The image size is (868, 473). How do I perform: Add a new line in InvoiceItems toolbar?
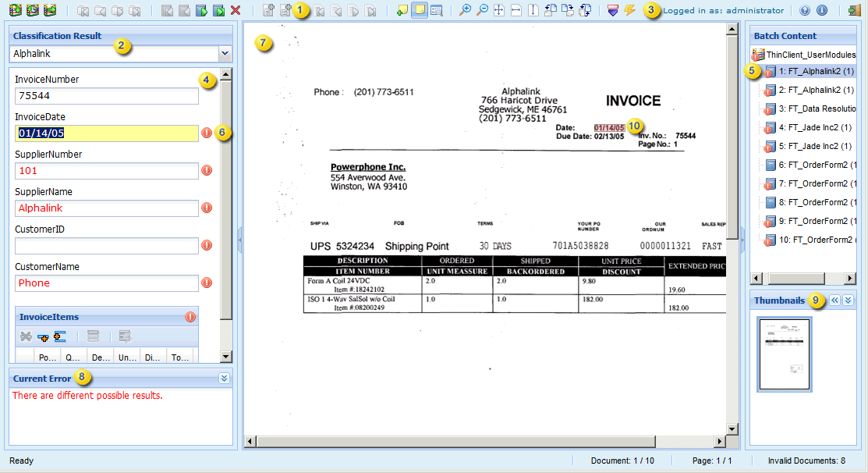(44, 336)
